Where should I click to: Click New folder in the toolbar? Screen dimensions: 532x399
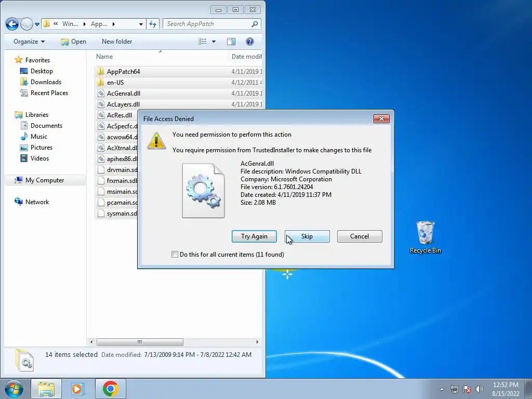point(117,42)
